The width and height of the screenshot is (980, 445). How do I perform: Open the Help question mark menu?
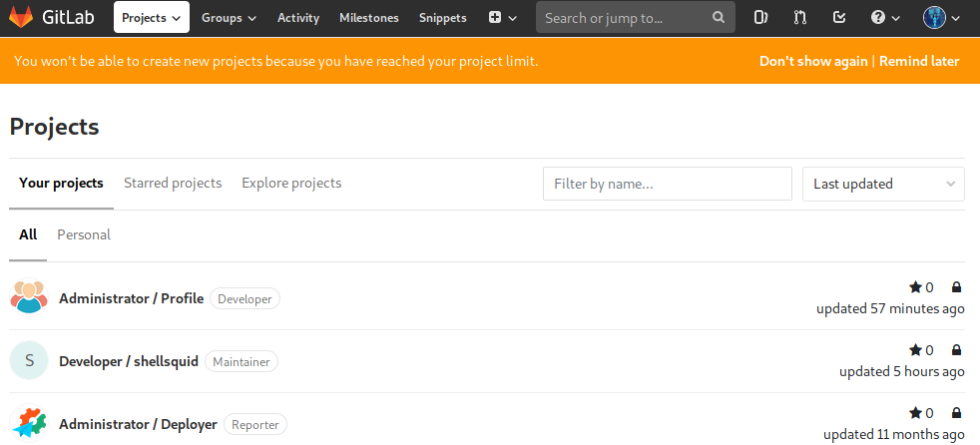(885, 18)
